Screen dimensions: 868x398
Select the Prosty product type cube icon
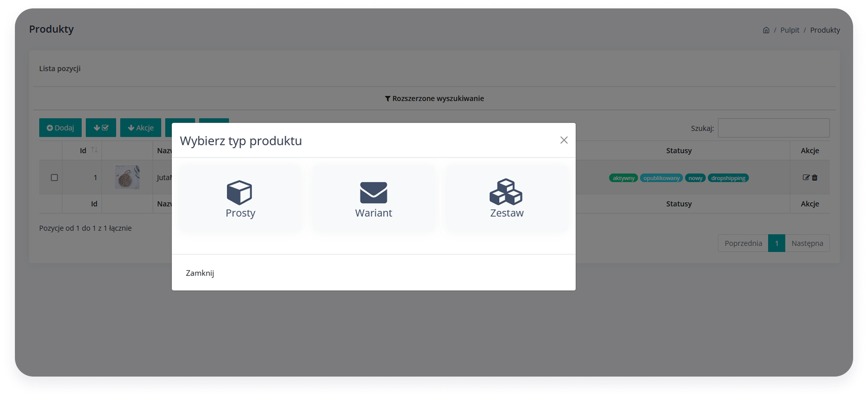pyautogui.click(x=239, y=192)
